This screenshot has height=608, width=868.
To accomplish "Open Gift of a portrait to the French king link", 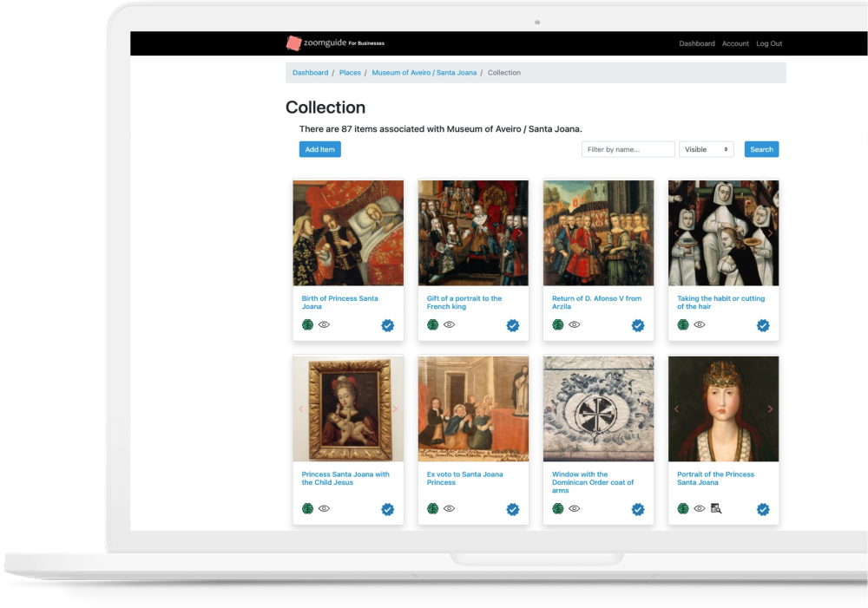I will [x=464, y=303].
